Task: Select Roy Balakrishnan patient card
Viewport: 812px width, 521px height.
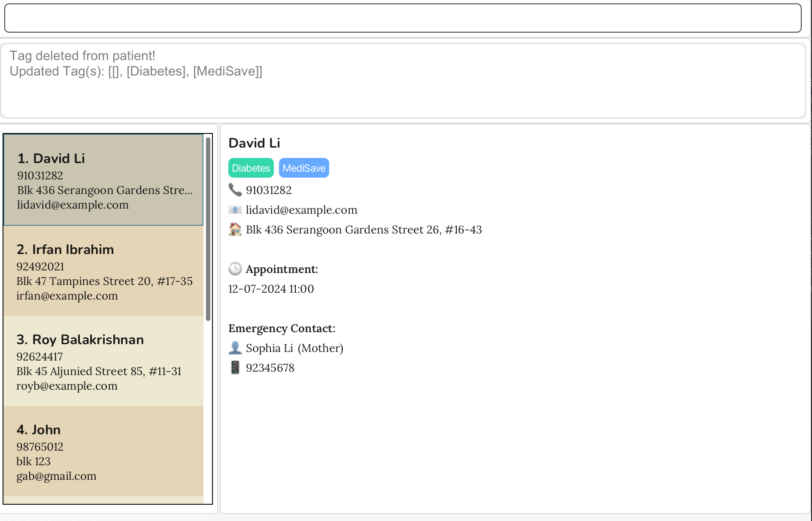Action: click(103, 361)
